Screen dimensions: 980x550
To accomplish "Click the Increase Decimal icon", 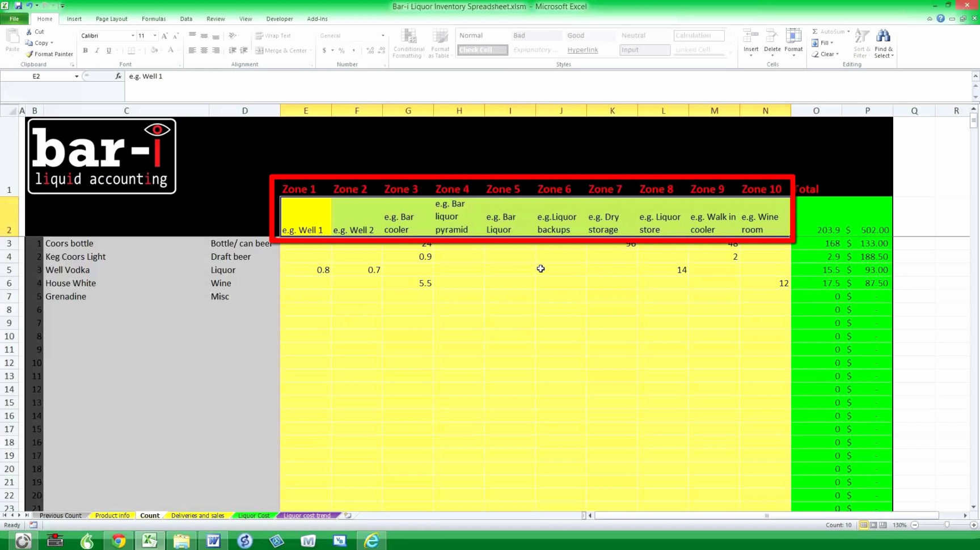I will 369,50.
